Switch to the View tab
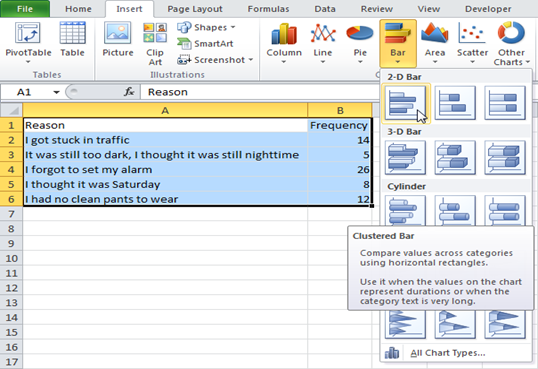This screenshot has height=369, width=538. (429, 9)
